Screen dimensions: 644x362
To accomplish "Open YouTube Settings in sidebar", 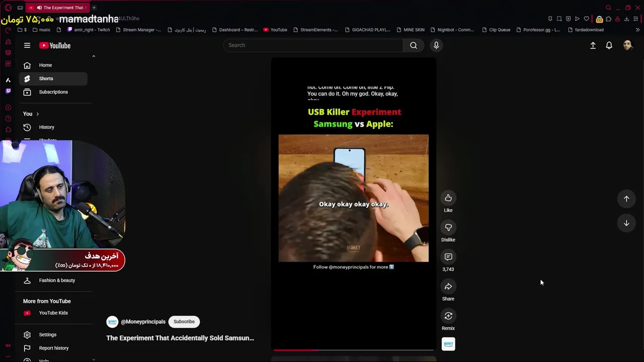I will [53, 335].
